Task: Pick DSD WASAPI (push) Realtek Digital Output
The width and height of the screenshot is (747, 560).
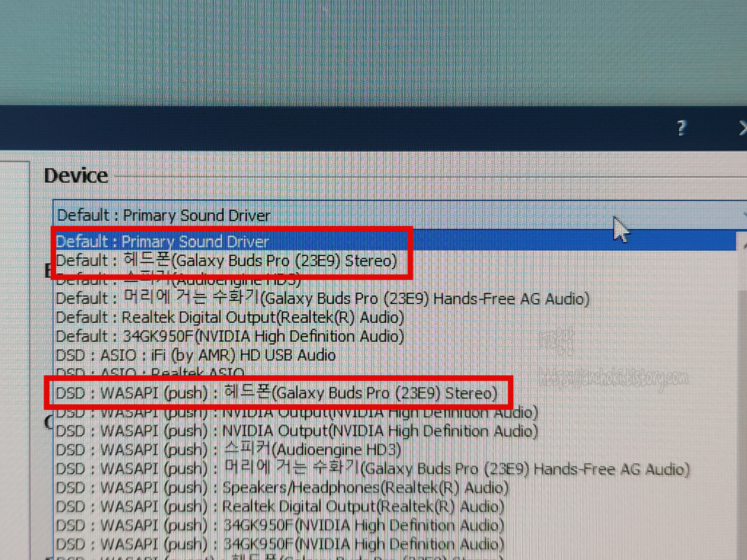Action: (395, 507)
